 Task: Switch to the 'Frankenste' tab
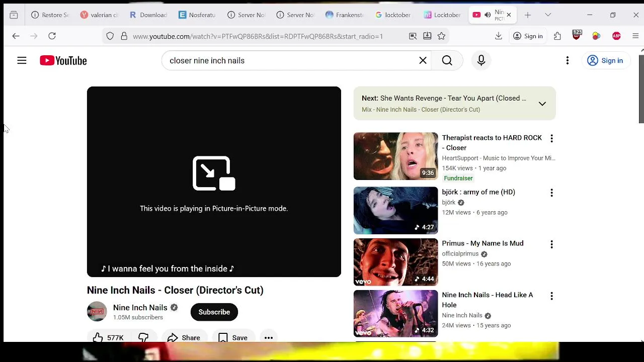pos(345,15)
